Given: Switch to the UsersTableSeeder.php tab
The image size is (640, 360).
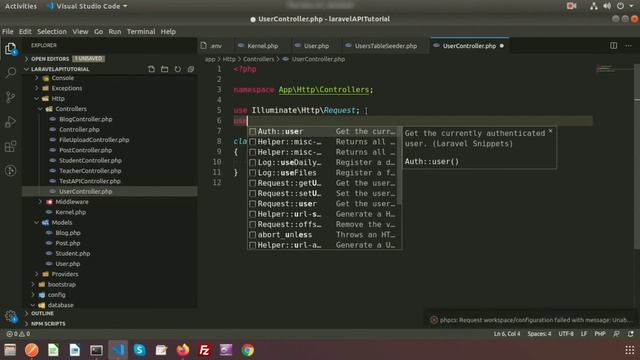Looking at the screenshot, I should click(385, 46).
